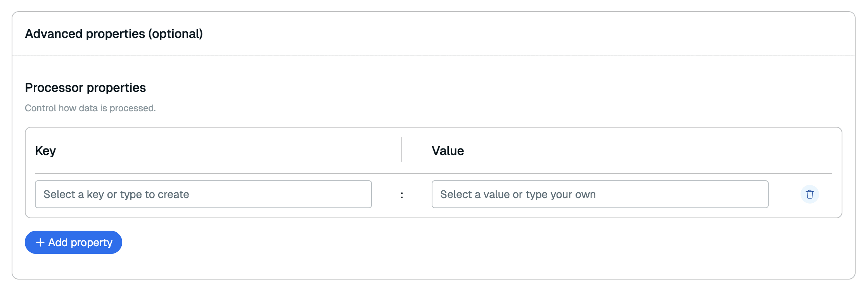Viewport: 868px width, 290px height.
Task: Open the key selection combo box
Action: [203, 194]
